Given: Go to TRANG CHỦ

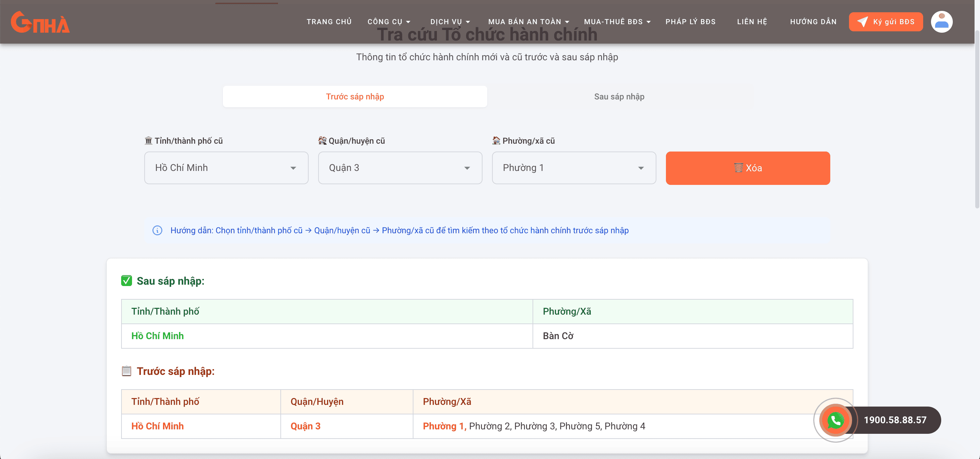Looking at the screenshot, I should tap(329, 22).
